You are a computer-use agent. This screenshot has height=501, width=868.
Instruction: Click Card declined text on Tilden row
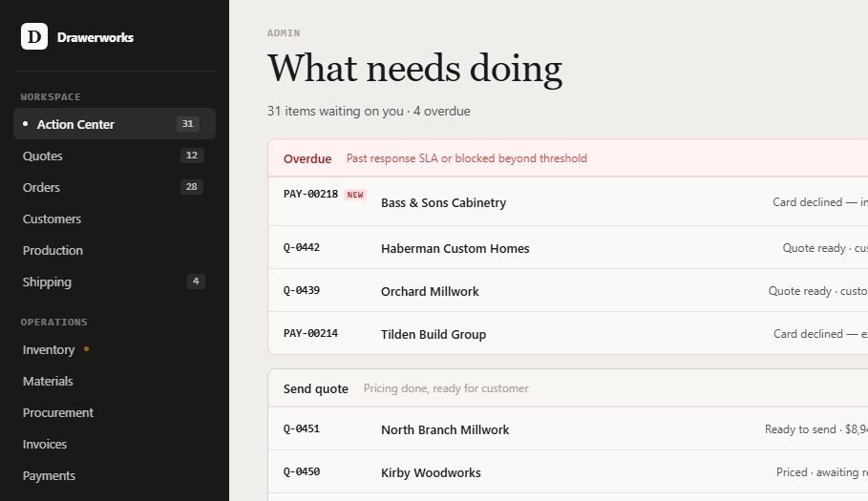pos(821,333)
